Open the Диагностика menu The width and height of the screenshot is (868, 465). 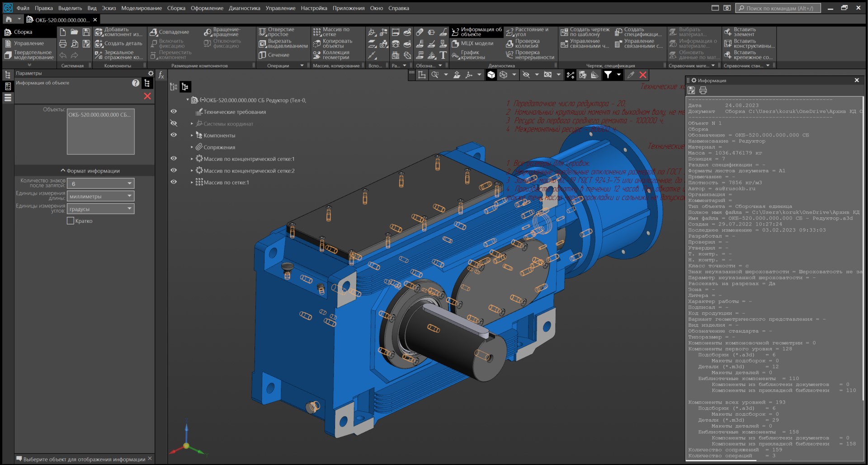tap(244, 8)
